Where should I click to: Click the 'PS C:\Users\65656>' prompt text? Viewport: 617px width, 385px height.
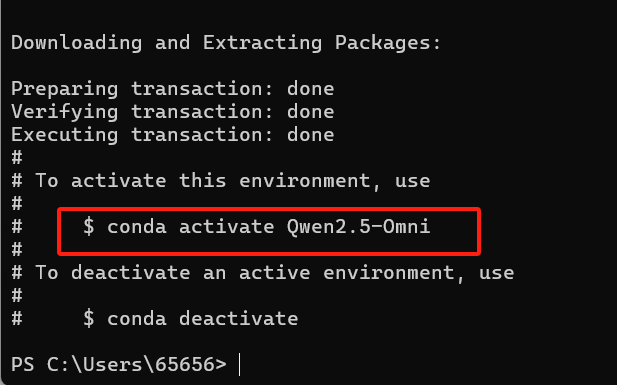click(119, 365)
